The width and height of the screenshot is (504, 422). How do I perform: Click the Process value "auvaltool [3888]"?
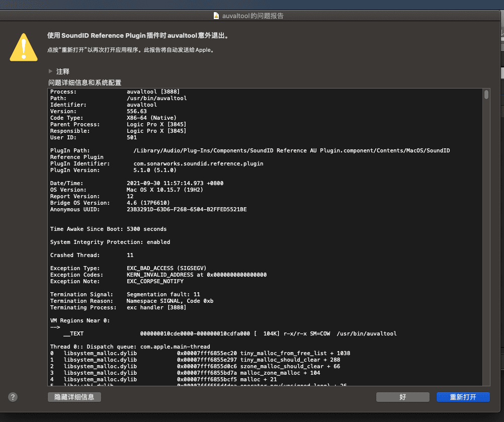pos(153,92)
